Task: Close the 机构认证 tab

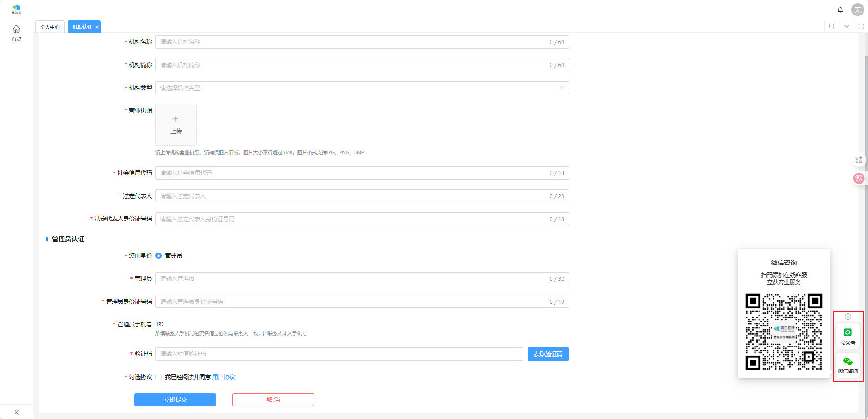Action: point(97,27)
